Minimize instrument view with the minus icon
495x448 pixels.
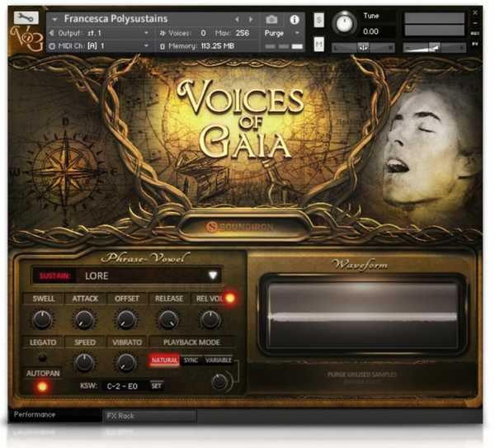pyautogui.click(x=475, y=23)
